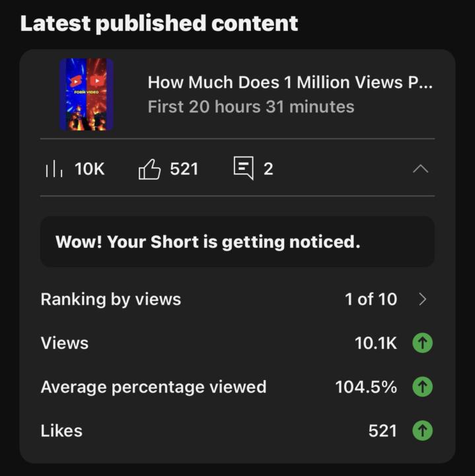The width and height of the screenshot is (475, 476).
Task: Open the ranking details right chevron
Action: point(423,299)
